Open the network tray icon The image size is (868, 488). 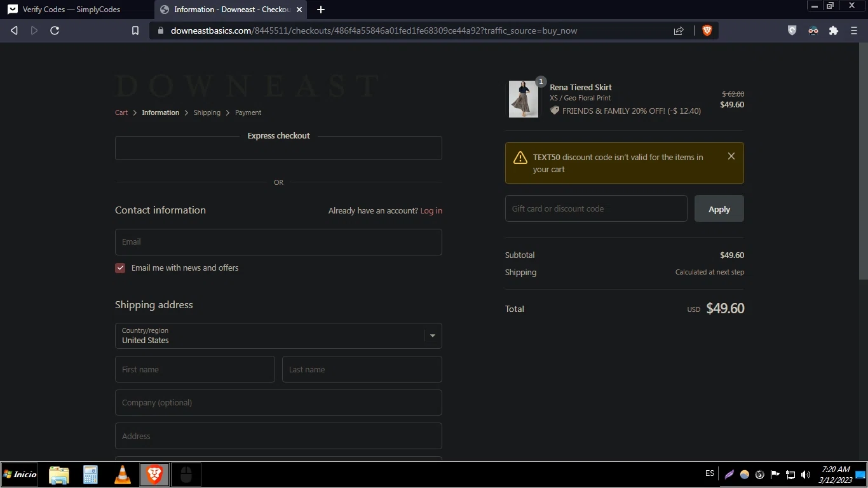click(790, 475)
